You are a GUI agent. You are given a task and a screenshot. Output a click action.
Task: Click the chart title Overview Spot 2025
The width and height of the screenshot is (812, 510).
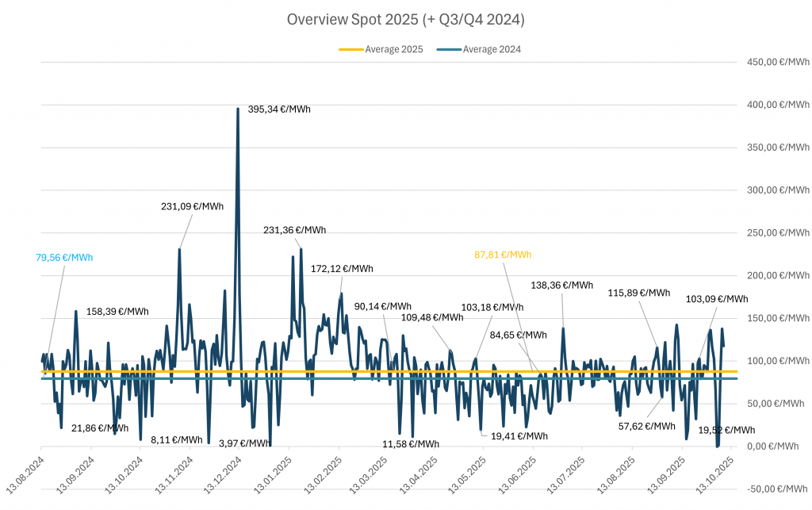pos(405,19)
